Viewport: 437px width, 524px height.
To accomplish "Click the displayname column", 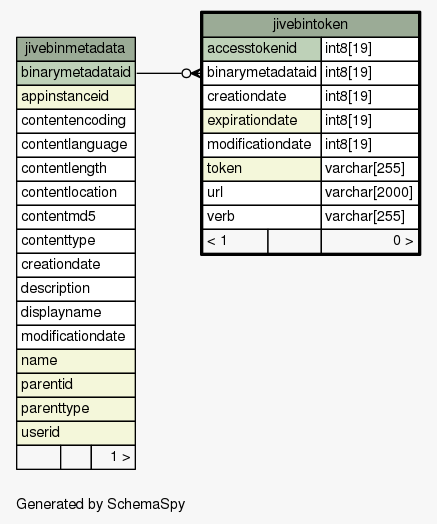I will pyautogui.click(x=76, y=313).
